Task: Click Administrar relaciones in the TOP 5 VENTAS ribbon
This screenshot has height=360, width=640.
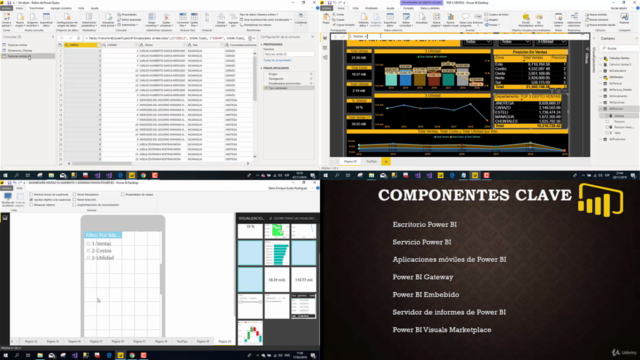Action: [574, 20]
